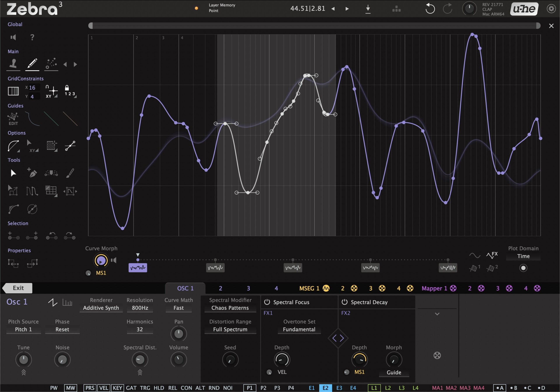The width and height of the screenshot is (560, 392).
Task: Open the Spectral Modifier Chaos Patterns menu
Action: [230, 308]
